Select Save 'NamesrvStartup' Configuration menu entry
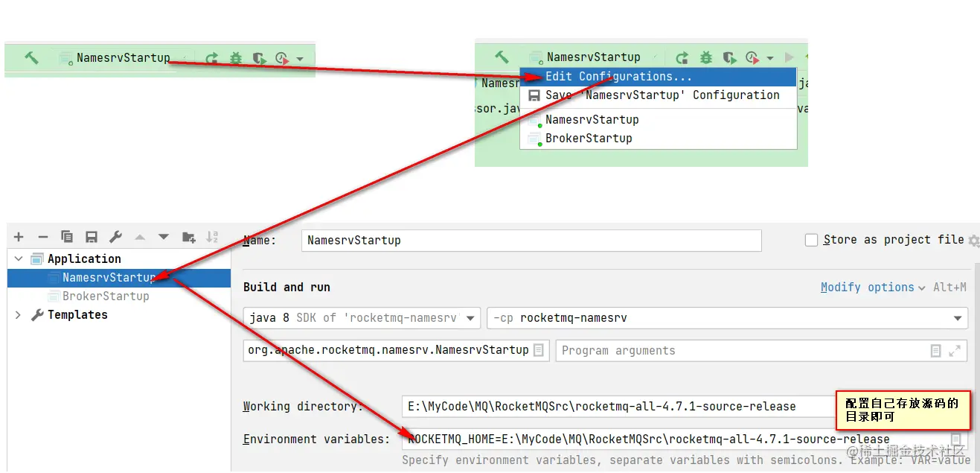The height and width of the screenshot is (473, 980). click(659, 95)
